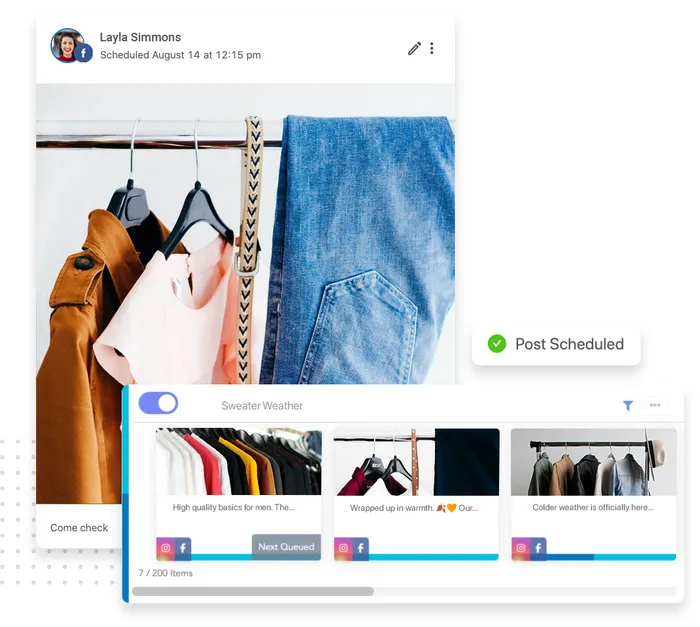
Task: Open the Sweater Weather ellipsis menu
Action: click(x=655, y=405)
